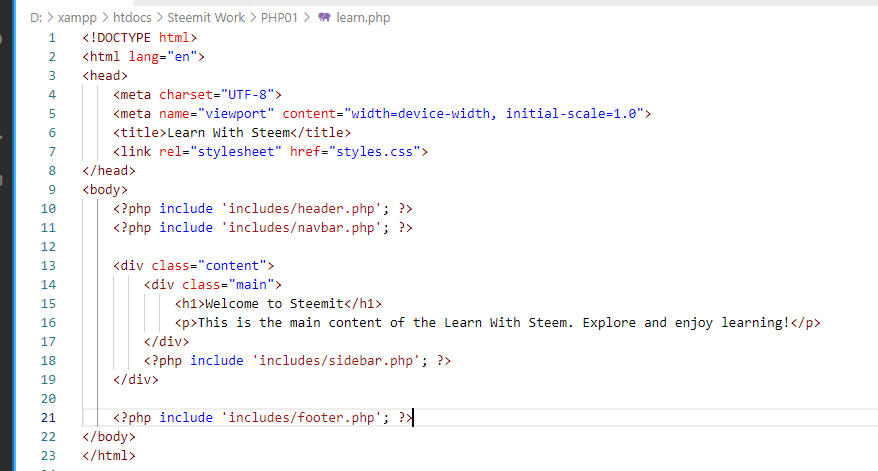Click 'includes/navbar.php' include path
This screenshot has width=878, height=471.
(301, 228)
